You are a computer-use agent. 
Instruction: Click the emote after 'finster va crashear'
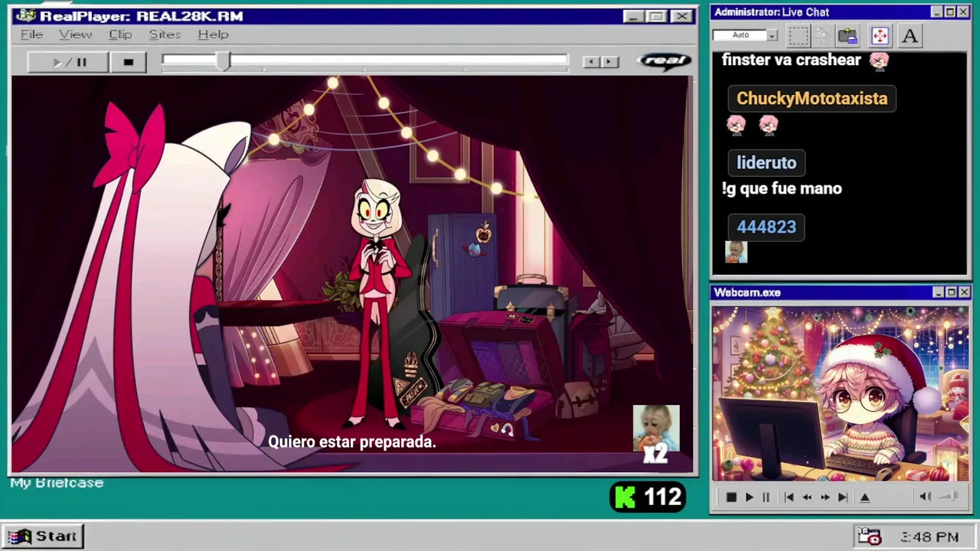click(x=879, y=60)
